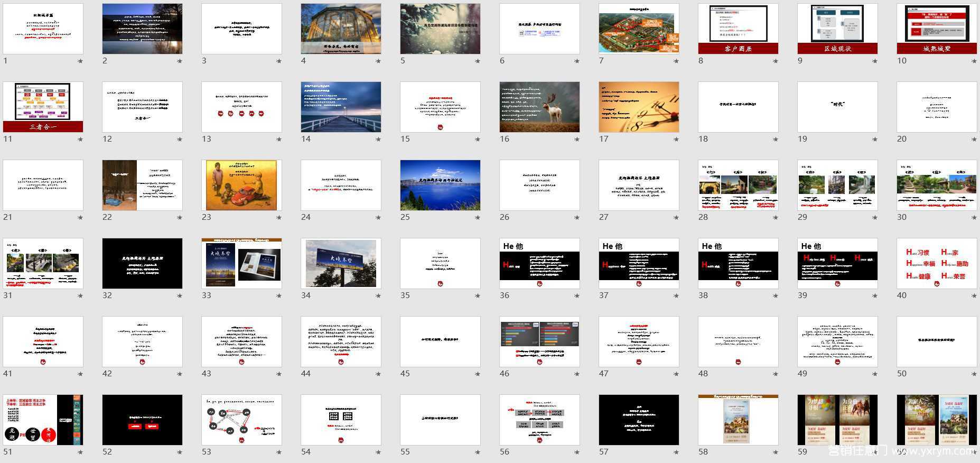Image resolution: width=980 pixels, height=463 pixels.
Task: Select slide 49 thumbnail
Action: pos(837,341)
